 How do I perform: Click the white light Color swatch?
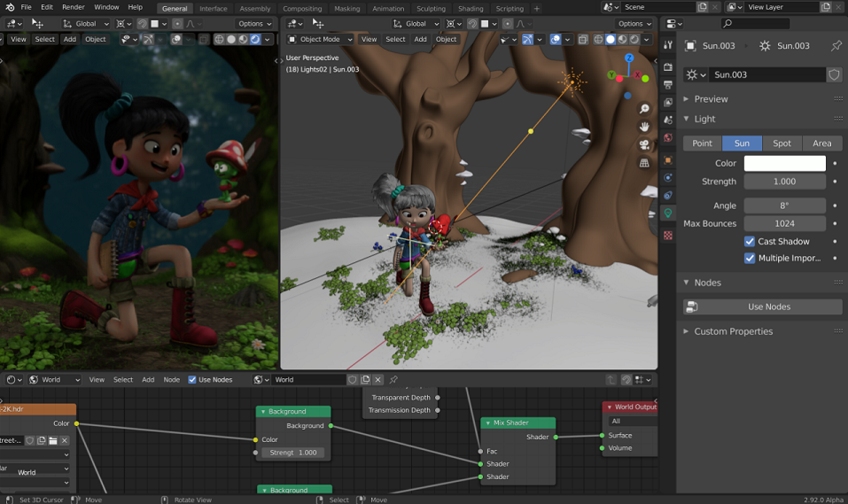tap(785, 163)
